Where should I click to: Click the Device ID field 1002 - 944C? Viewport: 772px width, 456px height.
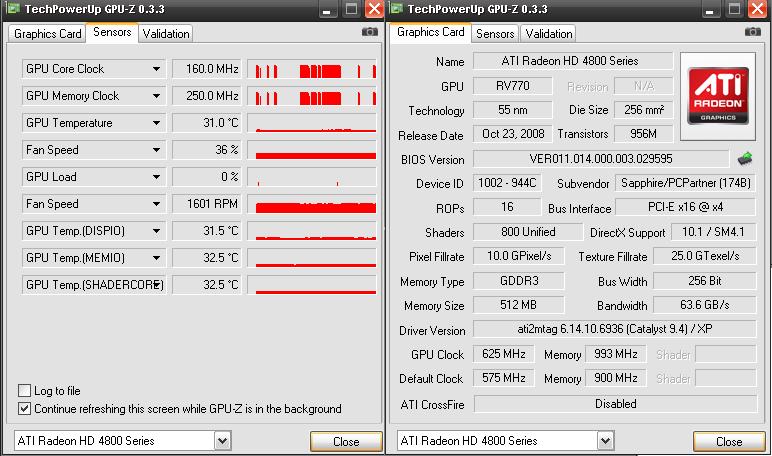point(507,183)
